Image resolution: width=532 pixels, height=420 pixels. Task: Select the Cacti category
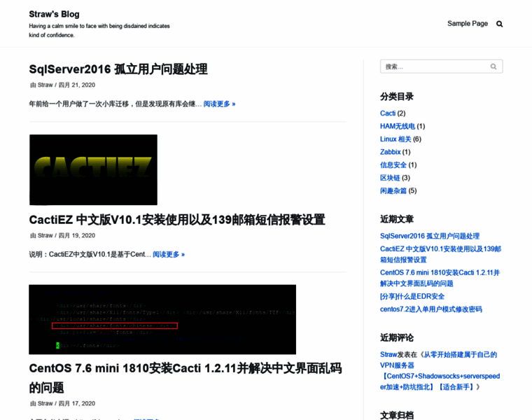point(388,113)
